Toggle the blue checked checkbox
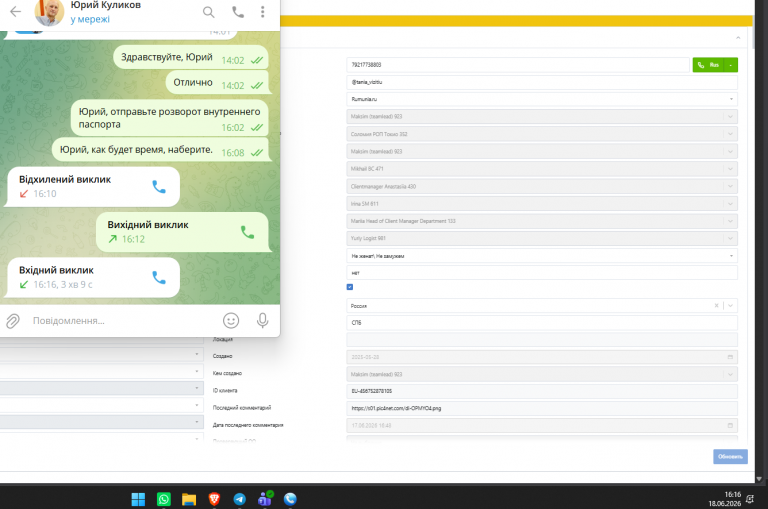 click(350, 287)
